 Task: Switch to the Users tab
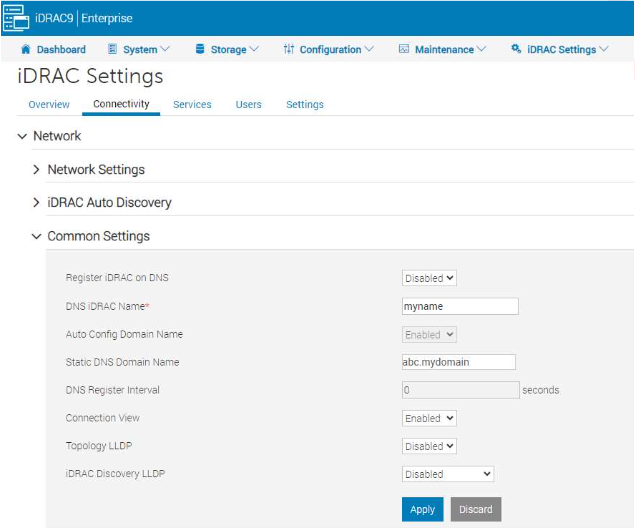pos(248,104)
